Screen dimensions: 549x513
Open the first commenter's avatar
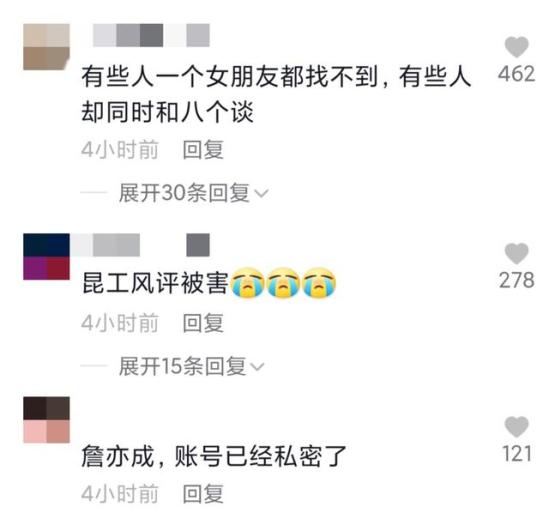(x=47, y=47)
